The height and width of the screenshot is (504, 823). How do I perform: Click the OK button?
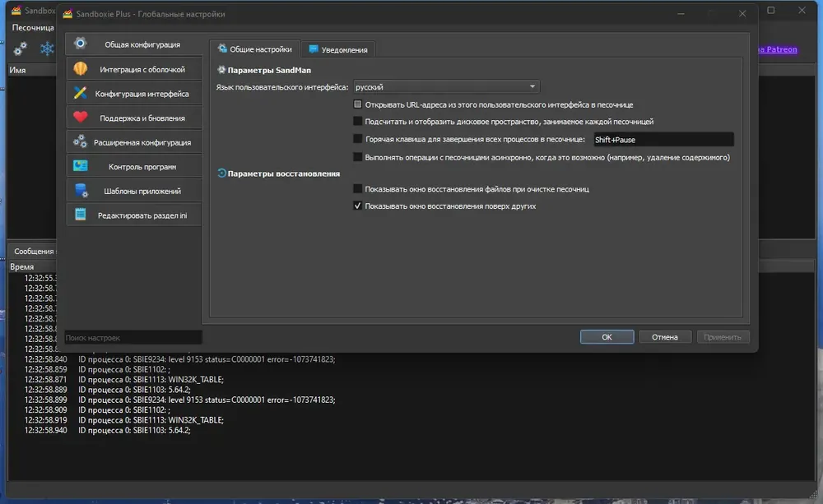coord(607,337)
